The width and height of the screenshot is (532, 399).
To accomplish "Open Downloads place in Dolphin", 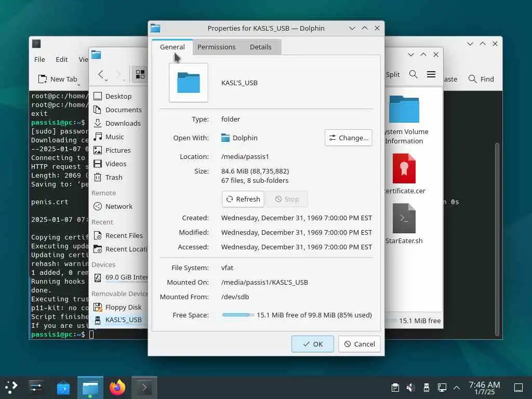I will [x=118, y=124].
